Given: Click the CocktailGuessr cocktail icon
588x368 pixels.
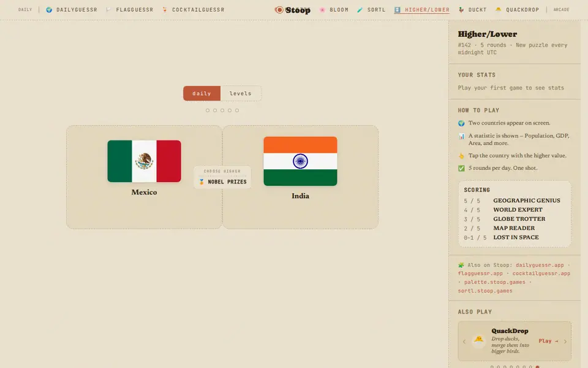Looking at the screenshot, I should pyautogui.click(x=165, y=10).
